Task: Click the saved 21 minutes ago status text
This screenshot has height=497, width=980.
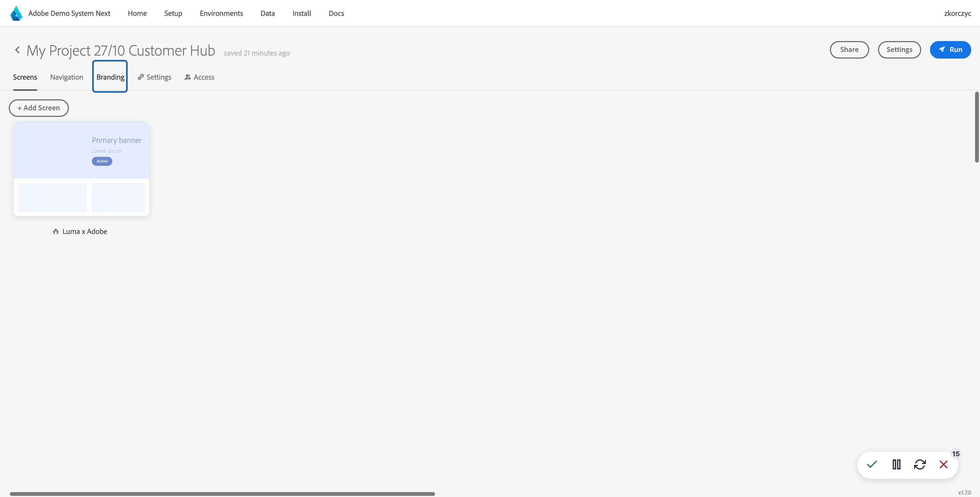Action: 257,53
